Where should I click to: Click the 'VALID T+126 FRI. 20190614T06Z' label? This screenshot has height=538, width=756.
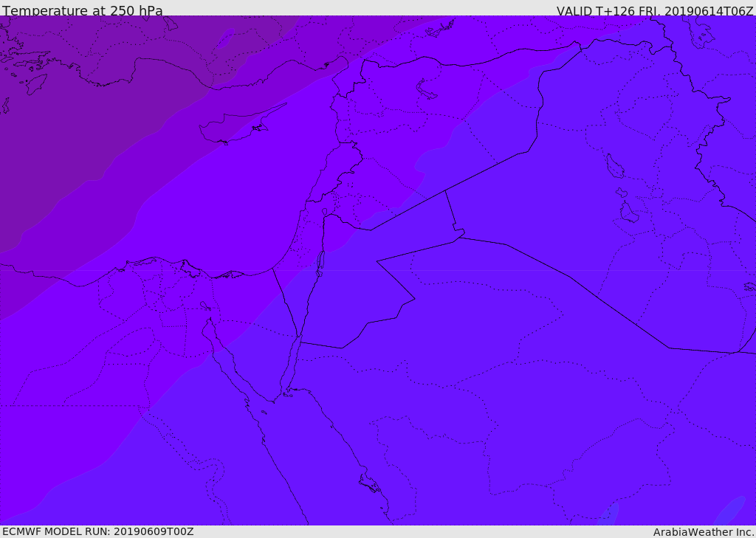[x=654, y=10]
